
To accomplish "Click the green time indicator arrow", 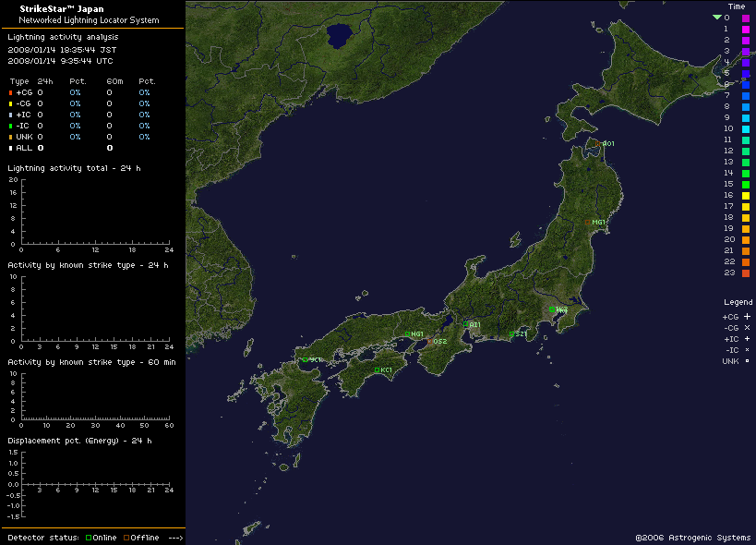I will tap(716, 18).
